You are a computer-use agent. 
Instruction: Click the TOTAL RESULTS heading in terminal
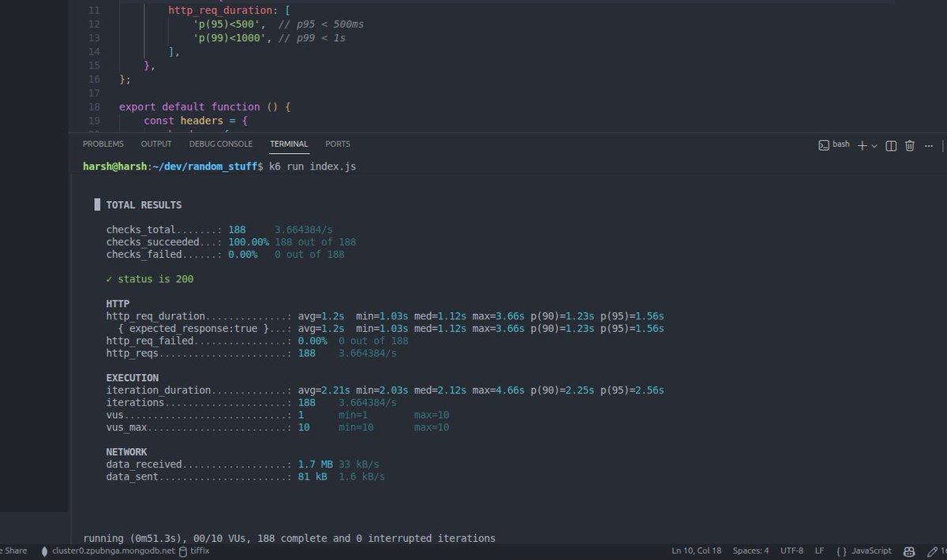(144, 205)
